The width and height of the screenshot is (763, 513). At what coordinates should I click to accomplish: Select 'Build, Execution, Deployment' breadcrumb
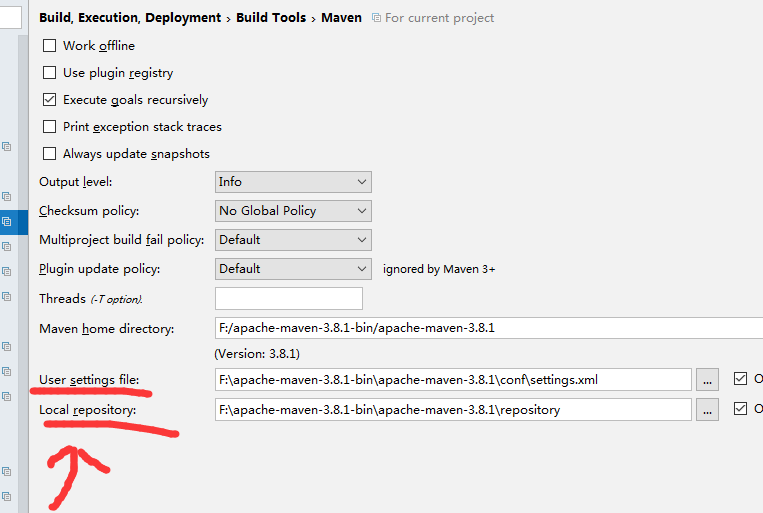click(131, 18)
